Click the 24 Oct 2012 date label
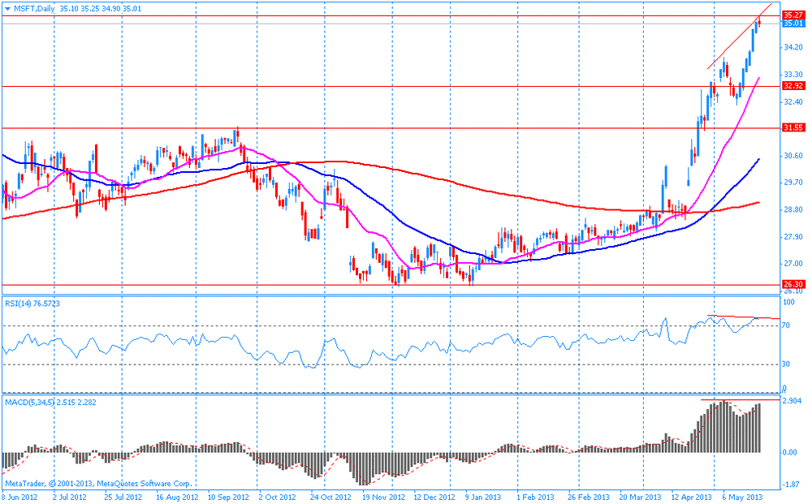Viewport: 812px width, 504px height. coord(330,498)
